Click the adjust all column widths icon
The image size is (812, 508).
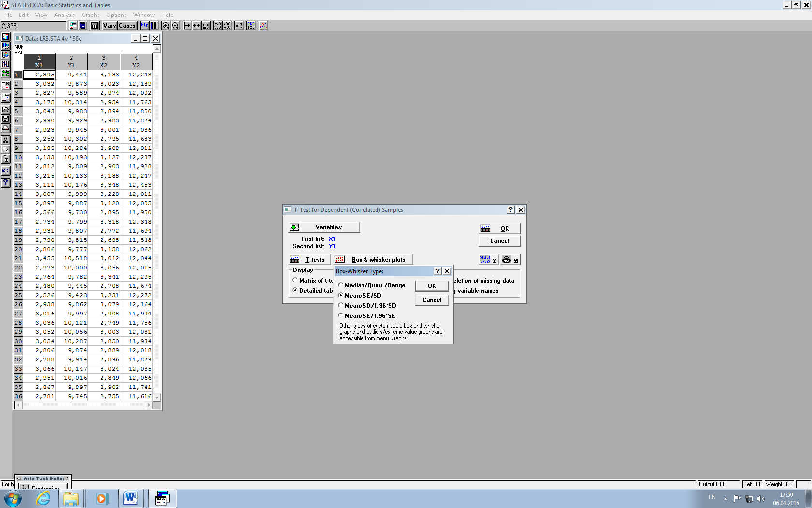[206, 26]
